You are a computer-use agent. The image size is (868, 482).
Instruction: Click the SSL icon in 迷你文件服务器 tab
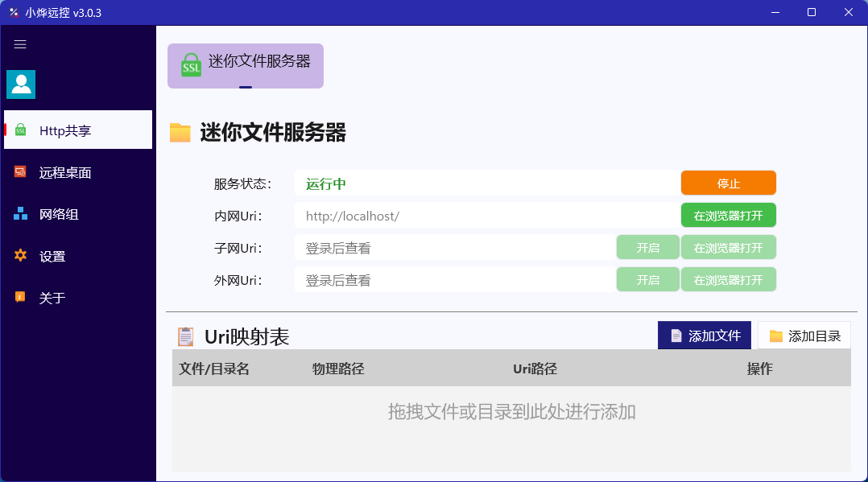pyautogui.click(x=191, y=64)
